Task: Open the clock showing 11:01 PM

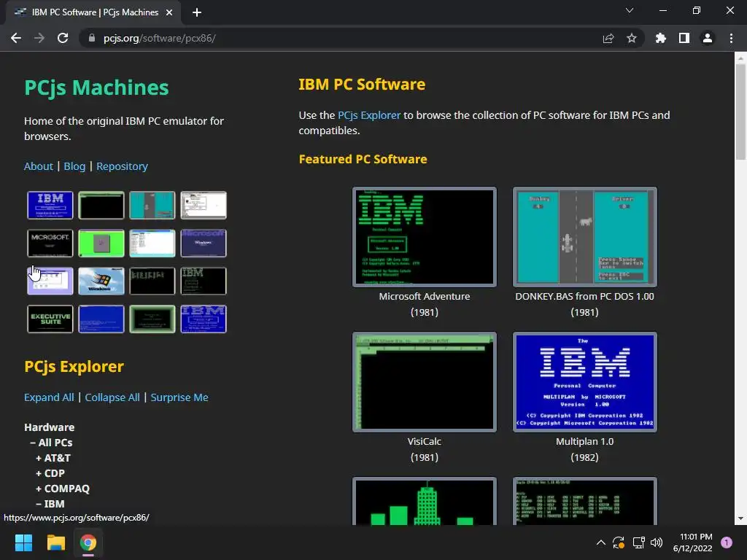Action: [x=693, y=542]
